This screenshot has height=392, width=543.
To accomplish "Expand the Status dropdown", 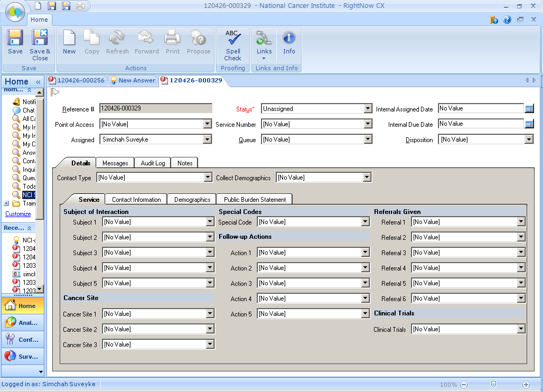I will click(x=368, y=109).
